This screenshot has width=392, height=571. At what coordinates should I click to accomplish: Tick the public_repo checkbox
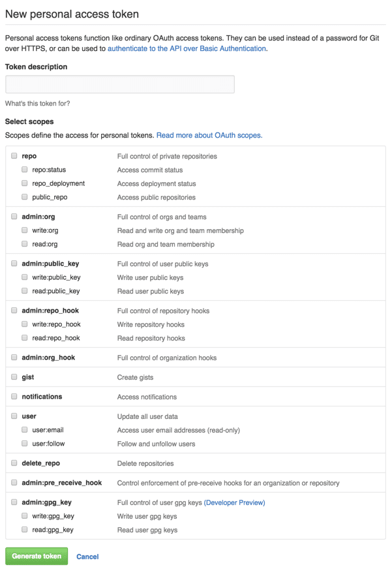(24, 196)
